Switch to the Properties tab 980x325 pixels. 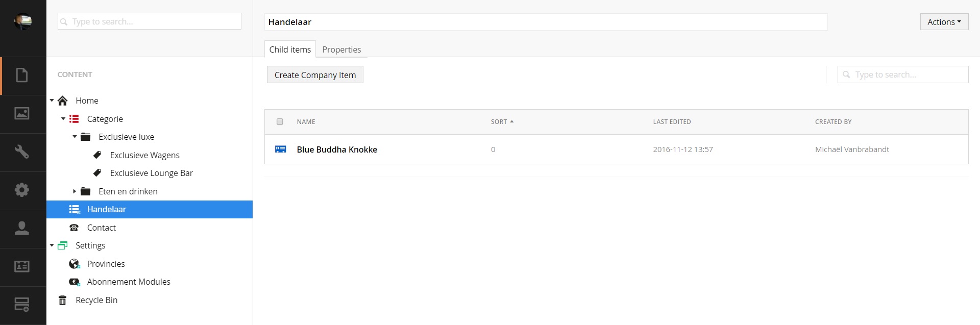point(341,49)
